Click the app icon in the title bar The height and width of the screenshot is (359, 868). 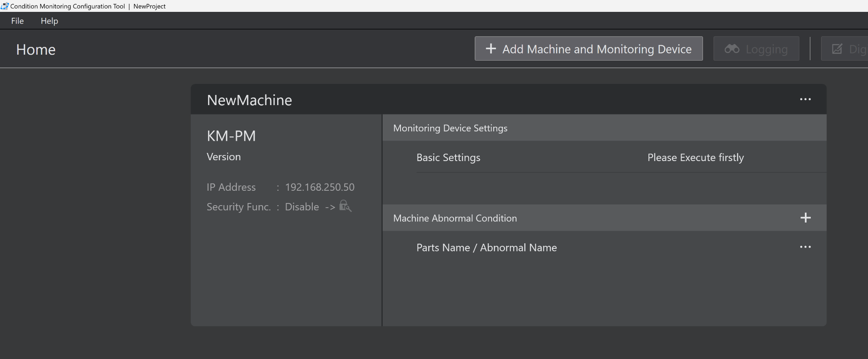[x=5, y=6]
